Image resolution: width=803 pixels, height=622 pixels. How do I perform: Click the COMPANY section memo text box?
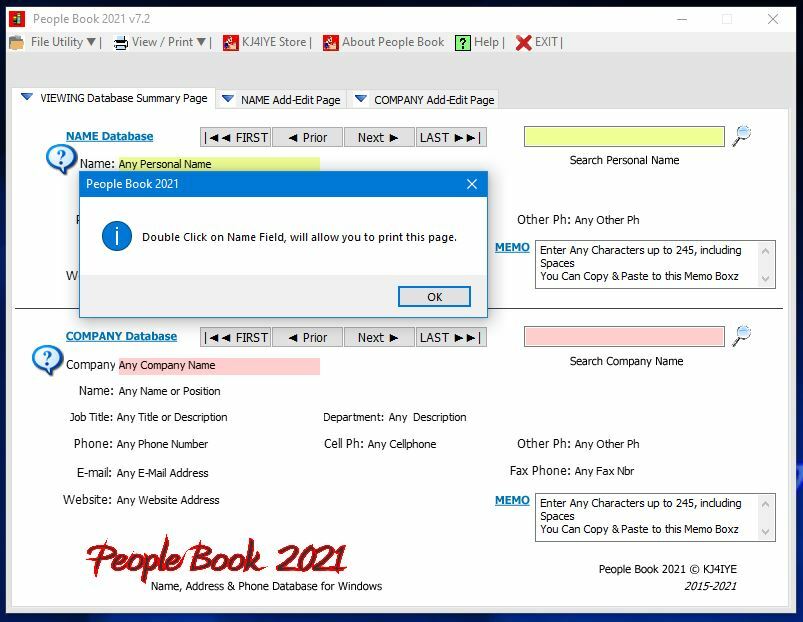pos(655,517)
